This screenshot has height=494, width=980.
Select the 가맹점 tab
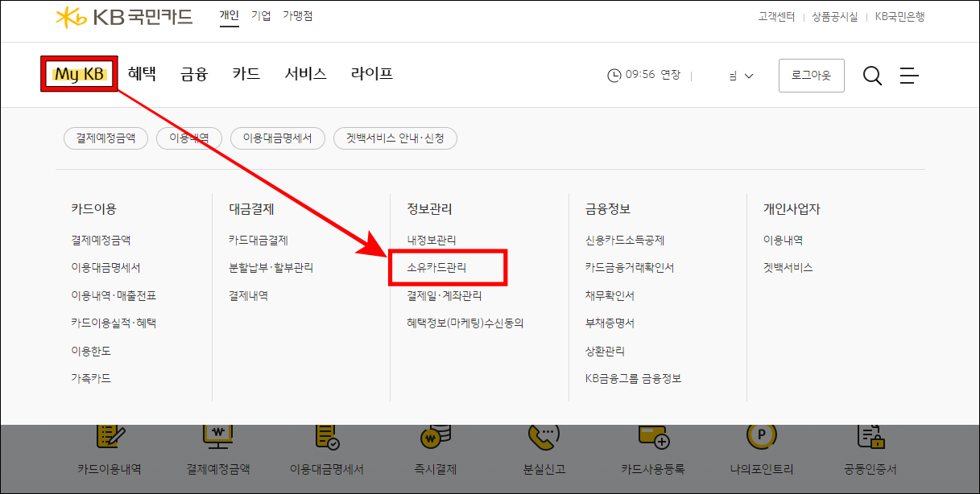[x=297, y=14]
